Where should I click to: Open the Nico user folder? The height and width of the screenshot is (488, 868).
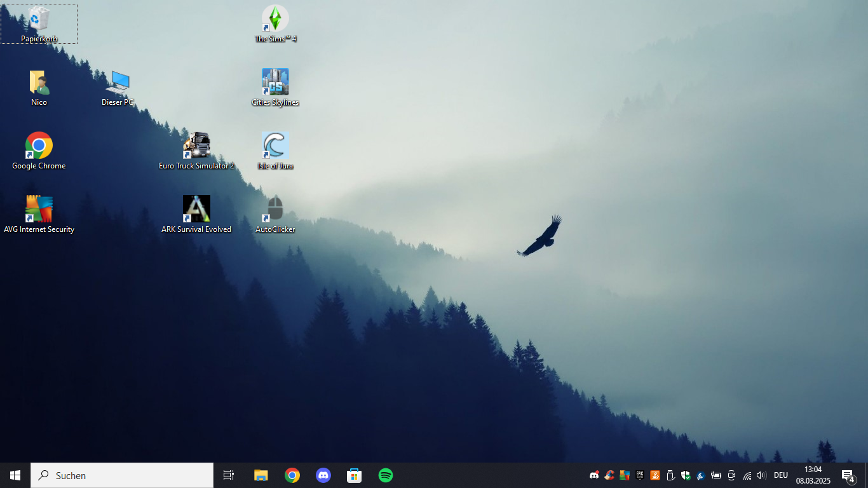point(39,83)
